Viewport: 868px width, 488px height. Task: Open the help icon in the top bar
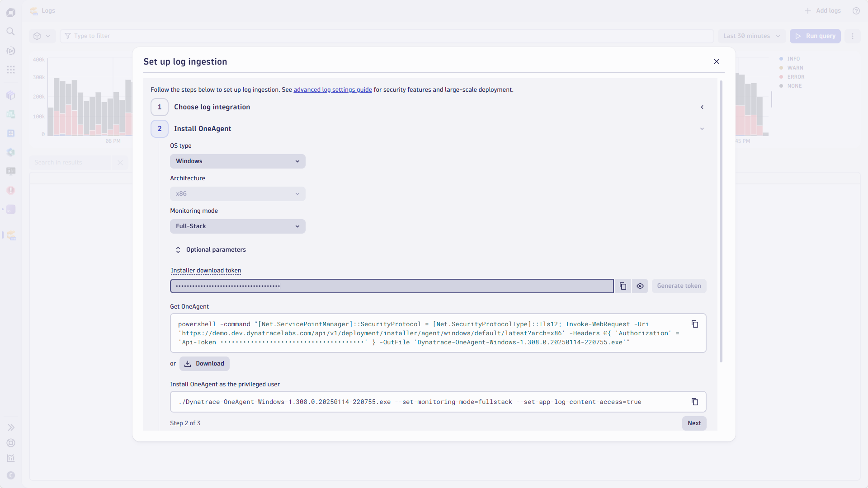pos(856,10)
